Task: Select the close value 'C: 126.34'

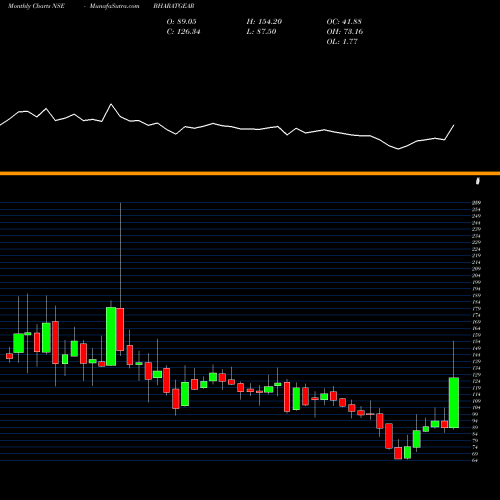Action: coord(184,32)
